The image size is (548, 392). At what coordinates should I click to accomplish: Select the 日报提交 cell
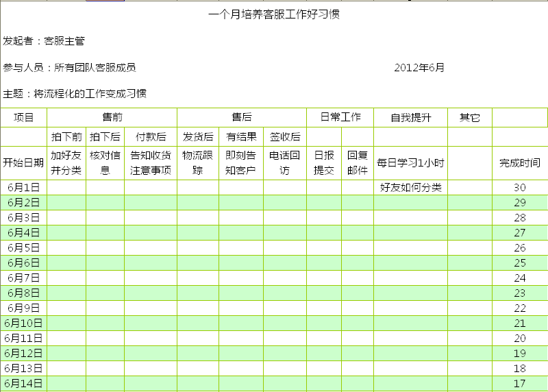pos(324,163)
